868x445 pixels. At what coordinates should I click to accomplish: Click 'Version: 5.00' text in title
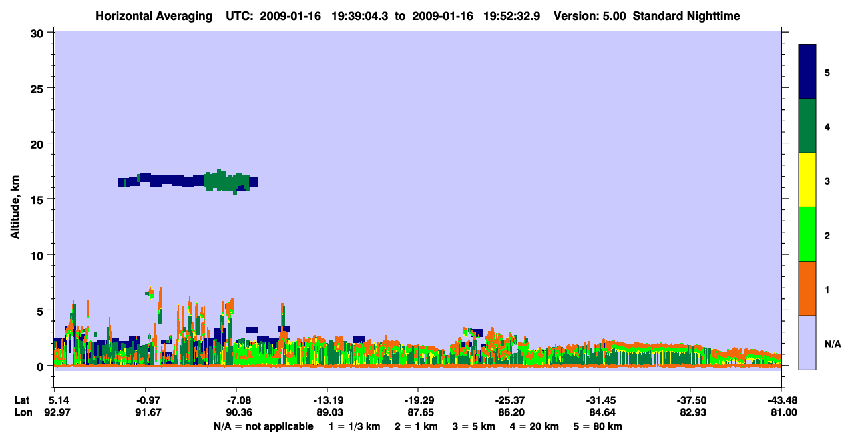coord(590,16)
